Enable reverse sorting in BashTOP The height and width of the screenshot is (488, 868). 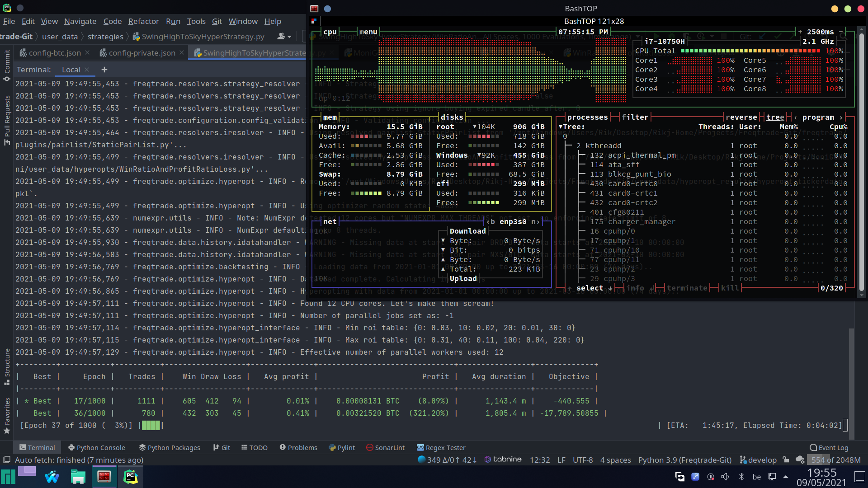(741, 117)
